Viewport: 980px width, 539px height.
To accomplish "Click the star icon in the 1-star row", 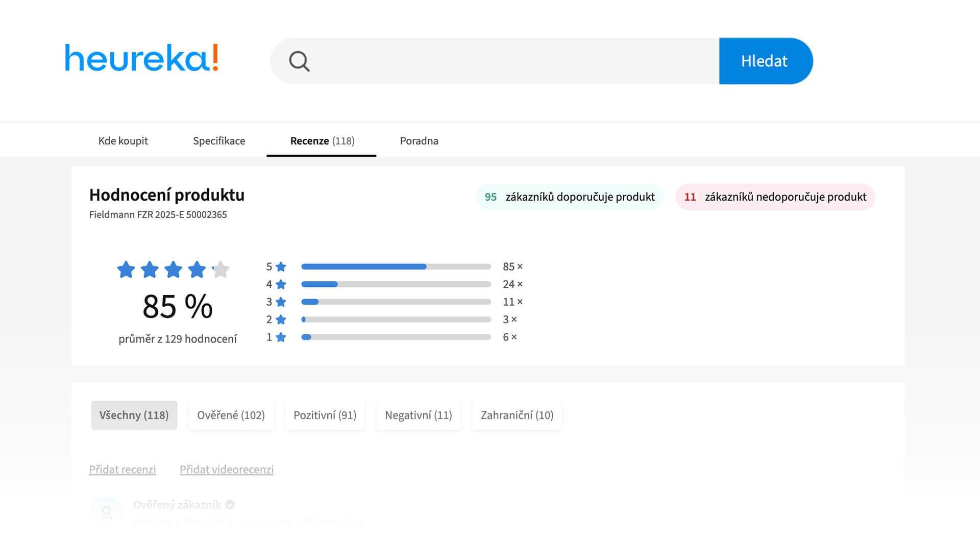I will [281, 337].
